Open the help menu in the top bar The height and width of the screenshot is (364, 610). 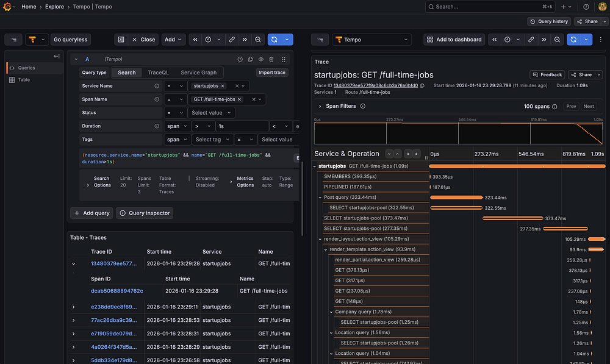click(586, 7)
